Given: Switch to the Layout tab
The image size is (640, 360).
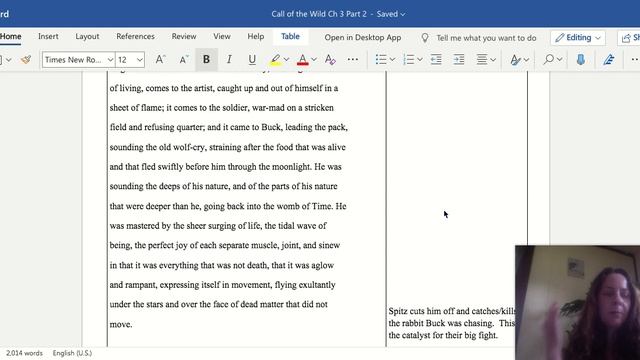Looking at the screenshot, I should point(87,36).
